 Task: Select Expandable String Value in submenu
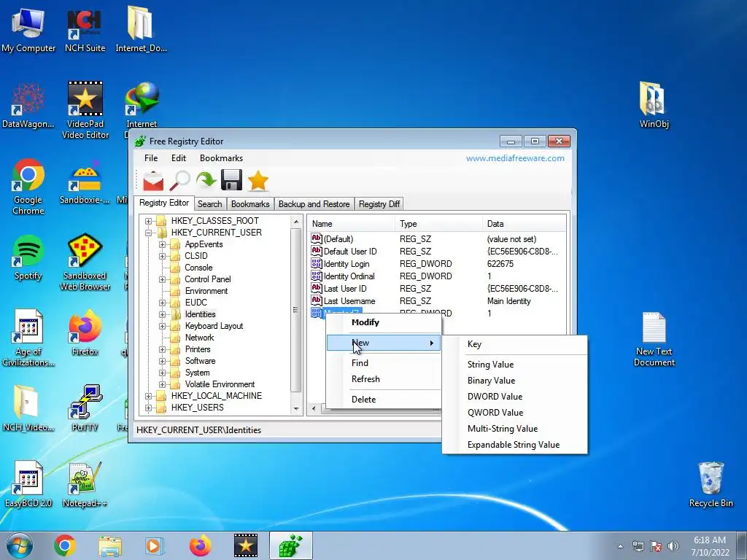tap(514, 445)
